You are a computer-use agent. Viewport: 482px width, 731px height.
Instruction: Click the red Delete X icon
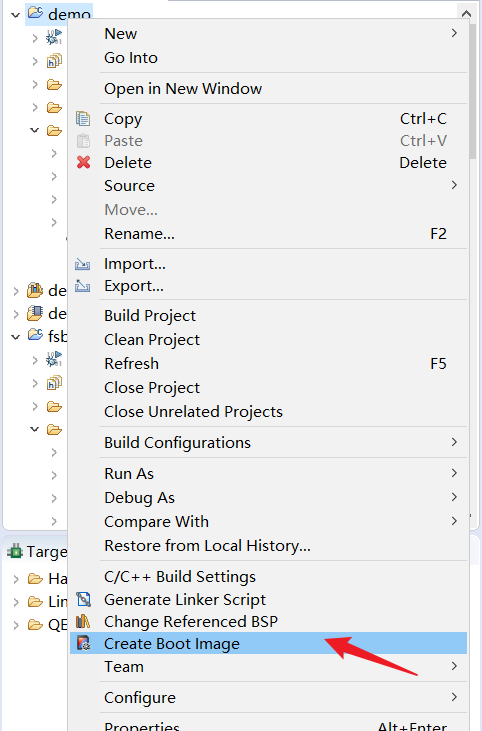(83, 162)
